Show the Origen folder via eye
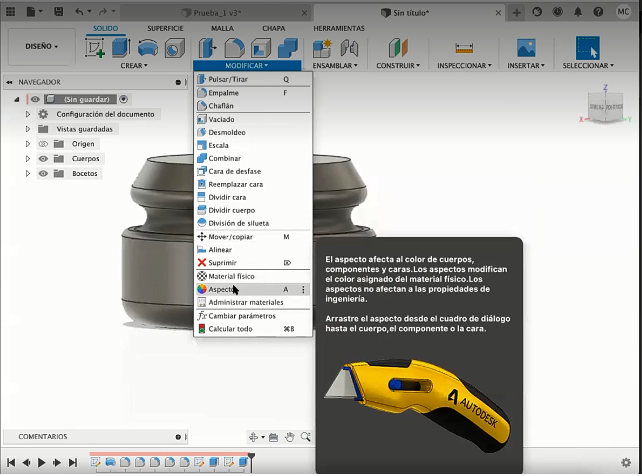This screenshot has width=642, height=476. (43, 144)
